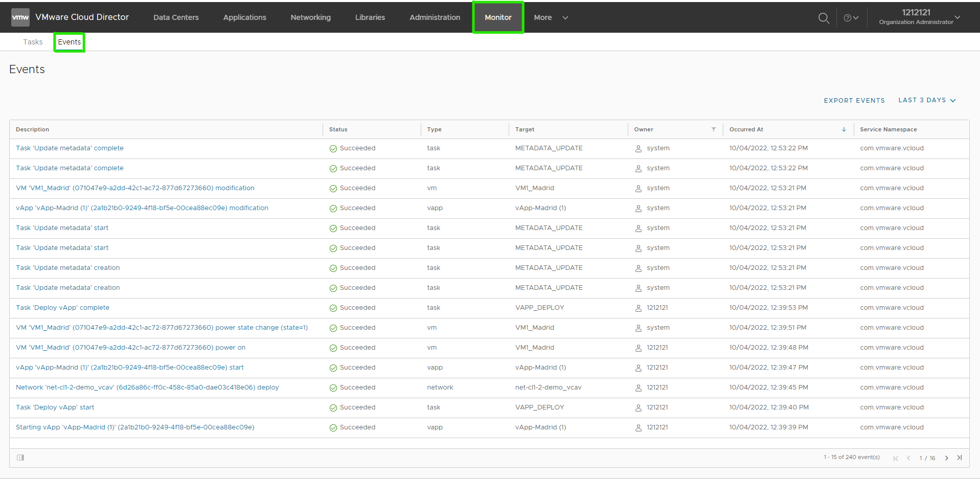
Task: Go to next page of events
Action: point(947,458)
